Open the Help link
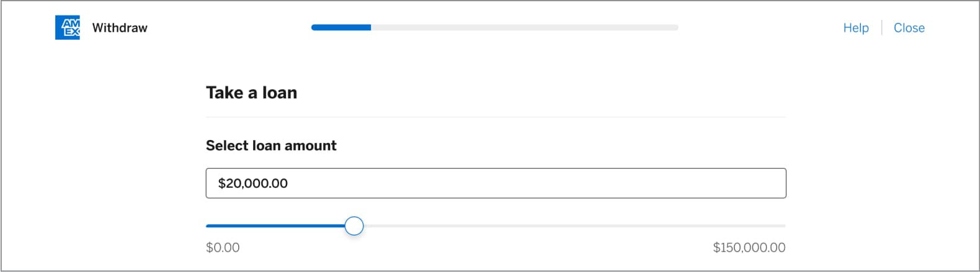Viewport: 980px width, 272px height. (855, 28)
